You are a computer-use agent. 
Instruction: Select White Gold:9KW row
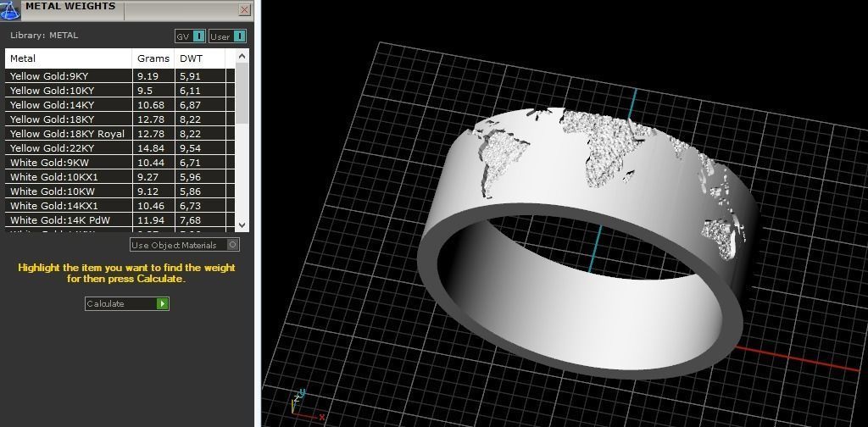[x=120, y=163]
